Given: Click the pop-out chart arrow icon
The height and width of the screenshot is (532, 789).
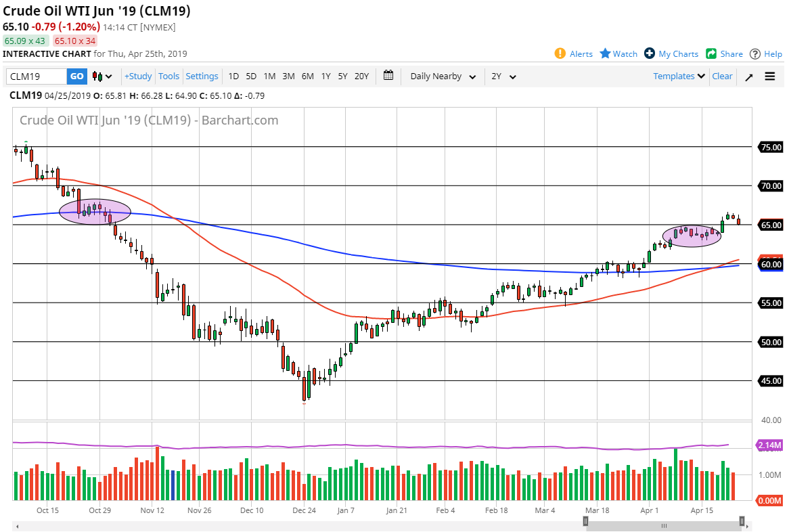Looking at the screenshot, I should [x=748, y=76].
